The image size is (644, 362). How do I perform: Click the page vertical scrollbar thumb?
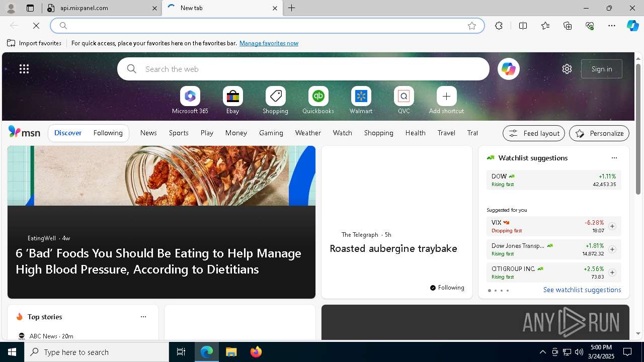(638, 129)
